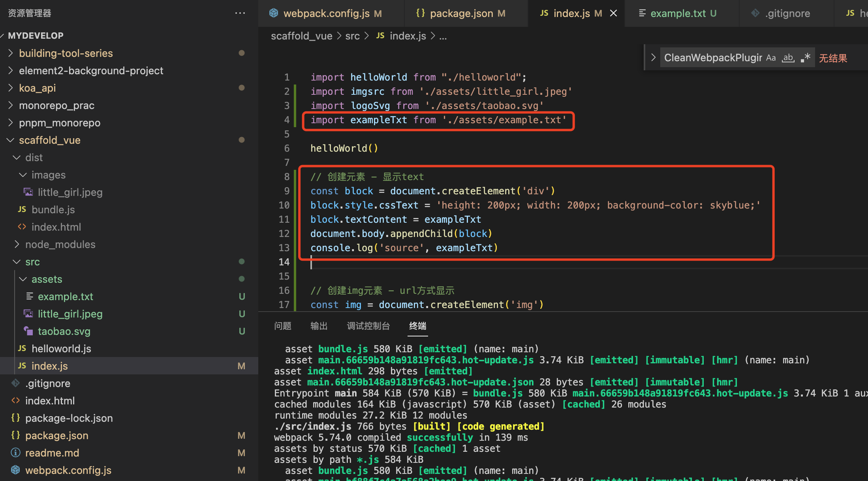Collapse scaffold_vue folder

pos(10,140)
